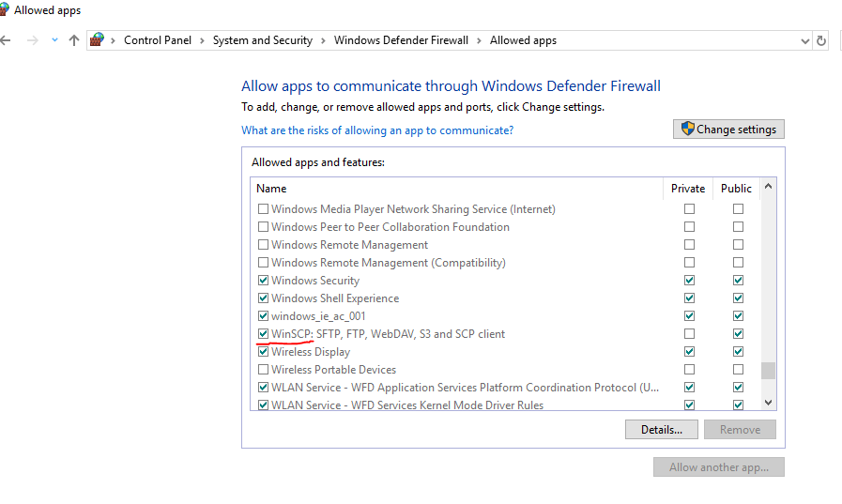Open the recent locations dropdown arrow
The width and height of the screenshot is (842, 504).
coord(54,40)
